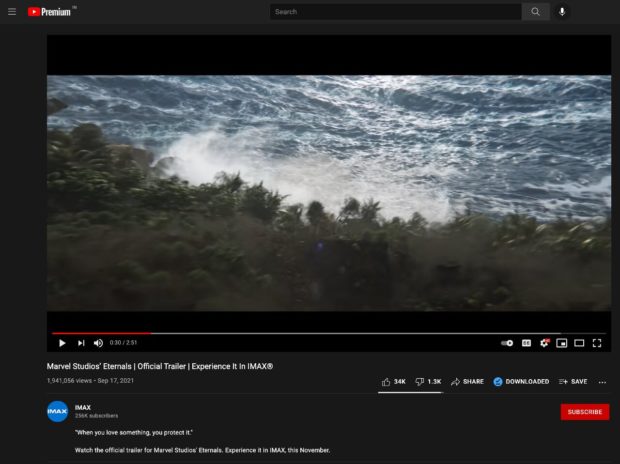Enable theater mode view
Viewport: 620px width, 464px height.
(579, 343)
